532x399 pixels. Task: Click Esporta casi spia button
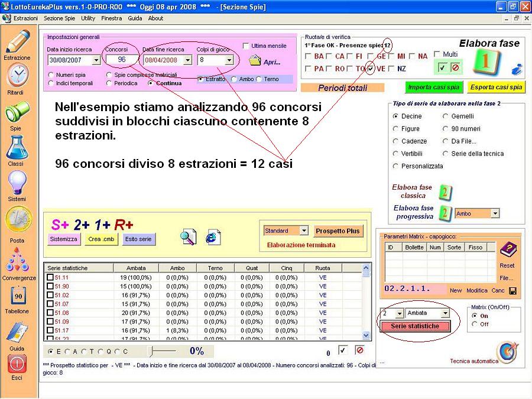(496, 87)
